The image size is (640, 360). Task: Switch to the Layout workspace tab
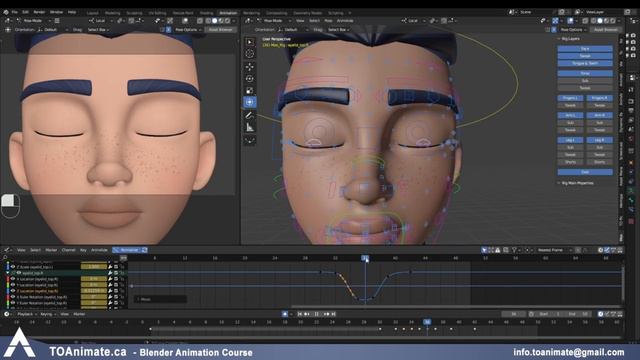93,13
